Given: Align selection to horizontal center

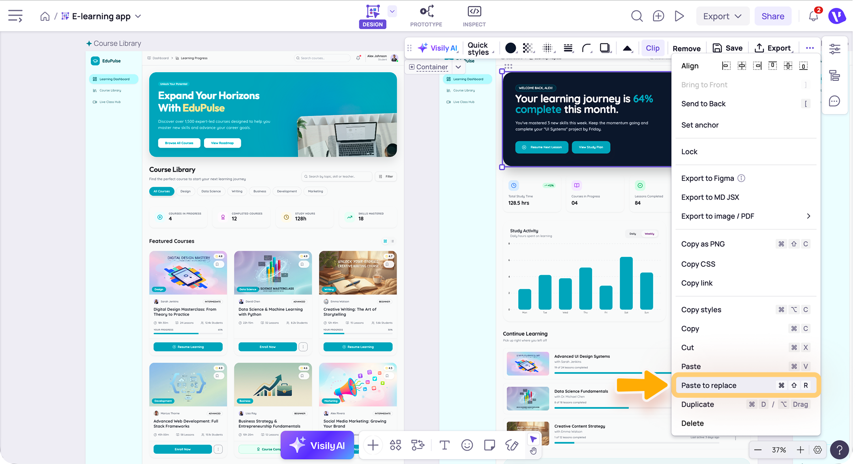Looking at the screenshot, I should pyautogui.click(x=742, y=66).
